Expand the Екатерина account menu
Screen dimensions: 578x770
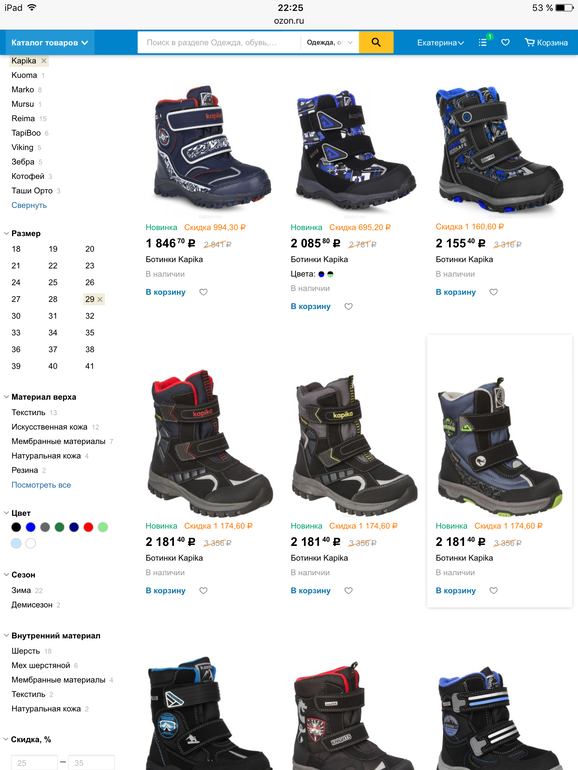[440, 43]
